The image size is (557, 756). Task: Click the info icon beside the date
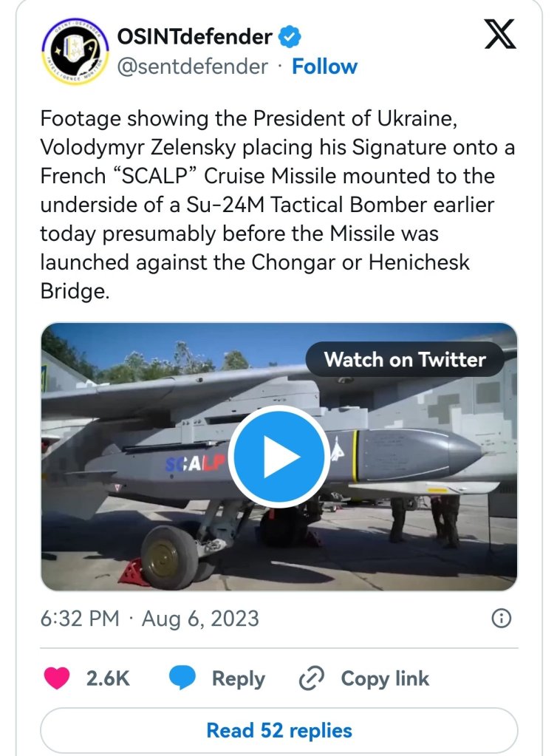click(x=502, y=619)
